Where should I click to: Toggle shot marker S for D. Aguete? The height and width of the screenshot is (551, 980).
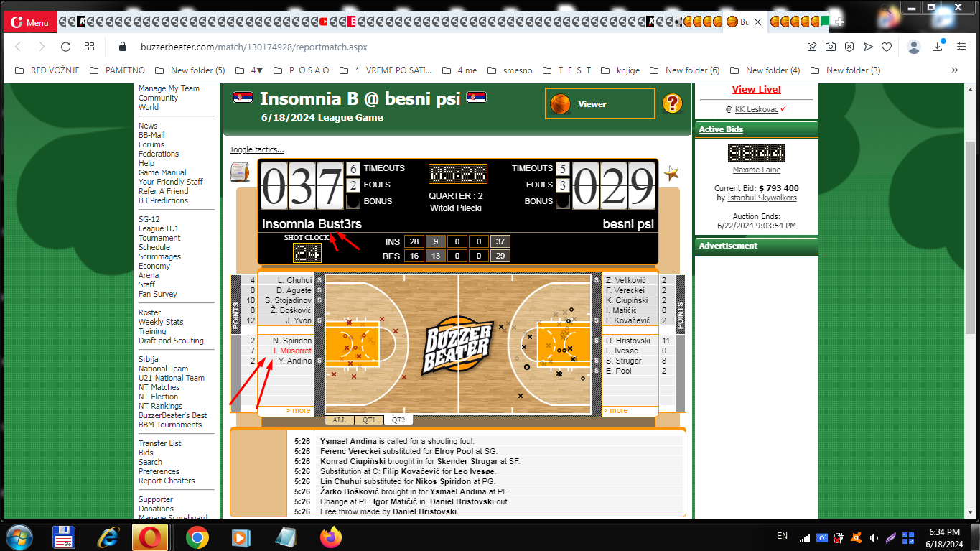tap(319, 290)
